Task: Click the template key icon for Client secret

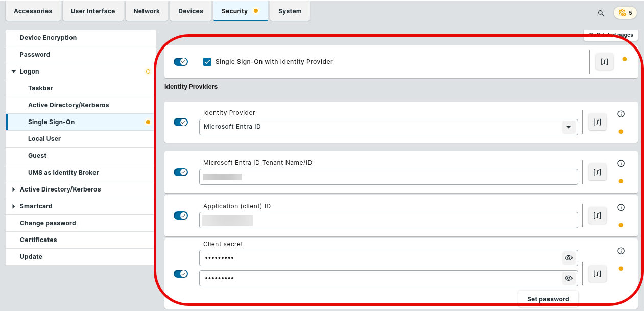Action: click(597, 274)
